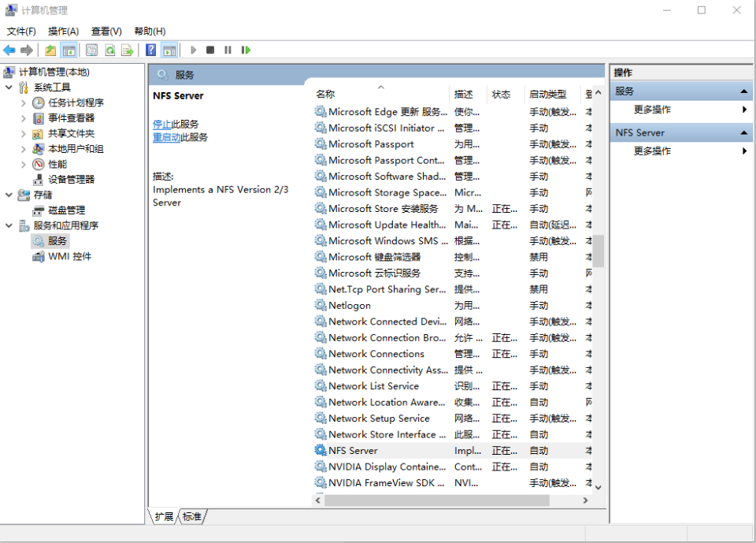756x543 pixels.
Task: Click the scroll down arrow of services list
Action: 598,488
